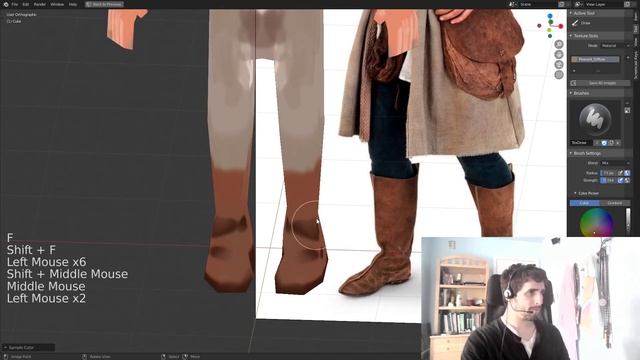This screenshot has width=640, height=360.
Task: Toggle perspective/orthographic grid gizmo button
Action: click(x=559, y=75)
